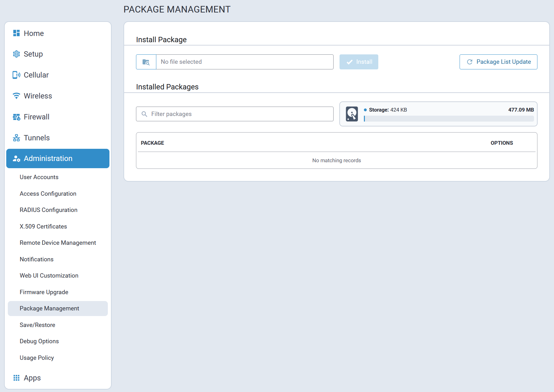
Task: Select Save/Restore in sidebar
Action: (37, 325)
